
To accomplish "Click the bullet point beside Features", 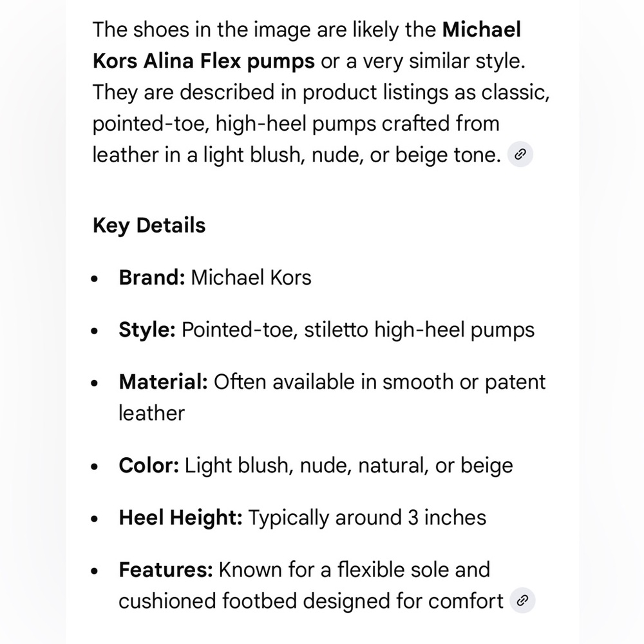I will coord(95,571).
